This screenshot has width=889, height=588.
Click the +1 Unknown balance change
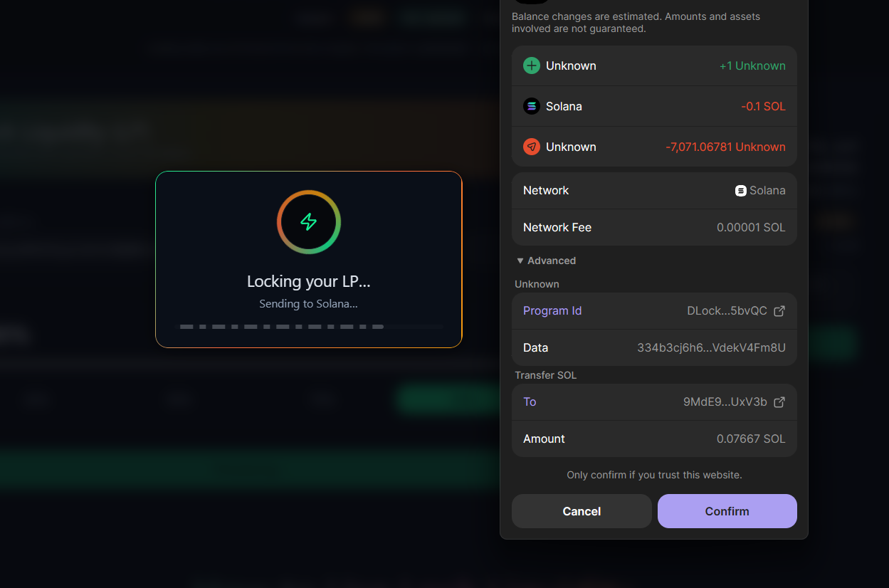[752, 66]
